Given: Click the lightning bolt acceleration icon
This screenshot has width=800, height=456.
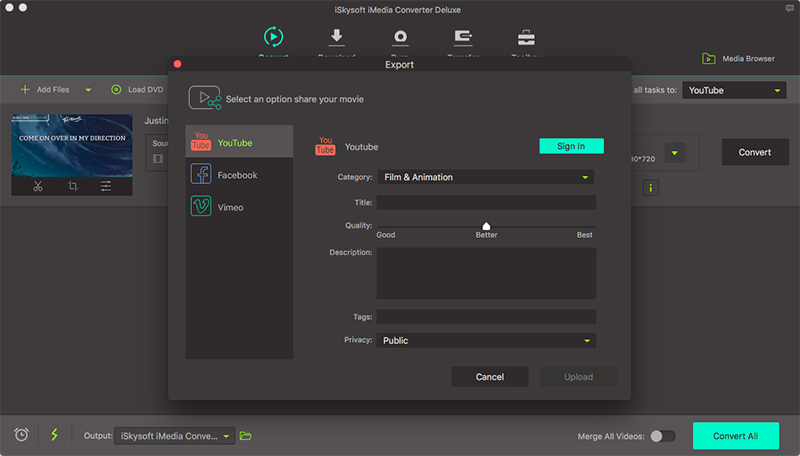Looking at the screenshot, I should pyautogui.click(x=54, y=435).
